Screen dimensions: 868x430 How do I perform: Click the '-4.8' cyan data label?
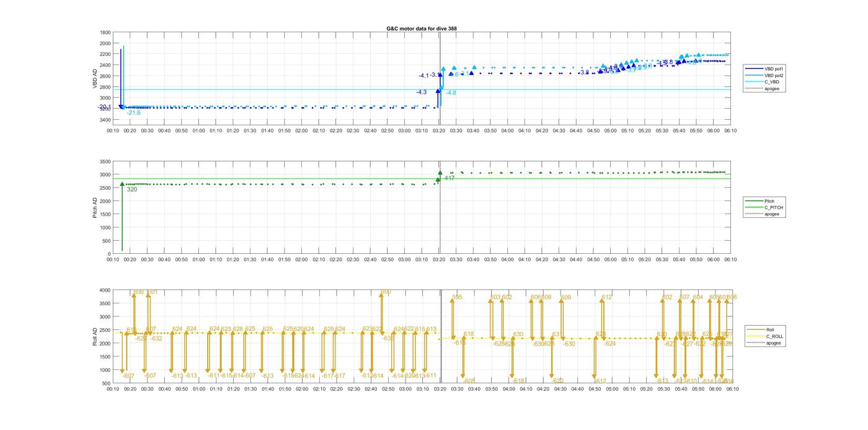451,92
